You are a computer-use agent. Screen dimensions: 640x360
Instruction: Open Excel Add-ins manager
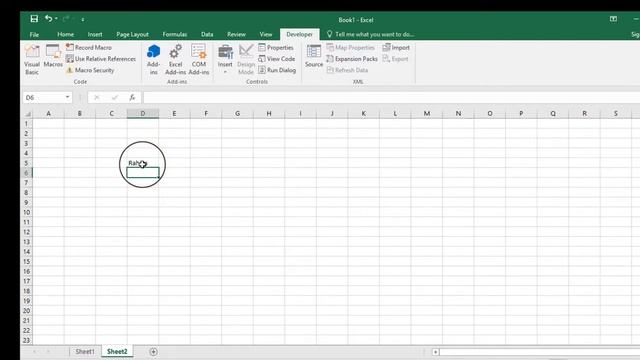176,60
